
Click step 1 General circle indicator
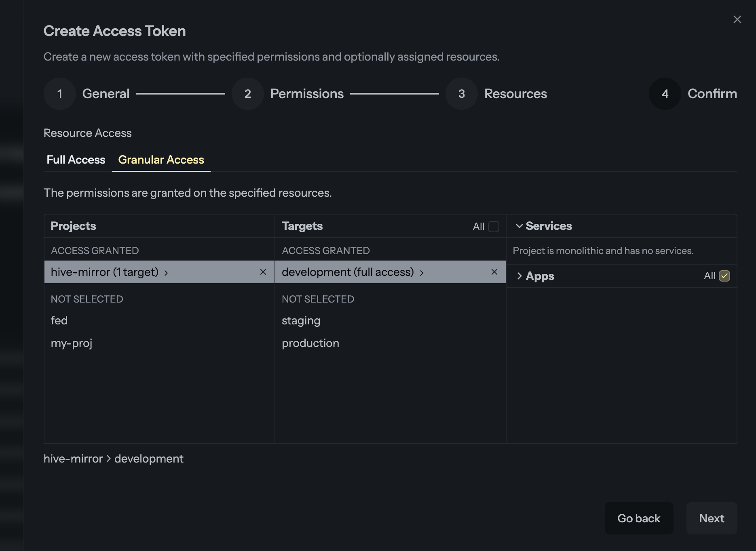59,93
